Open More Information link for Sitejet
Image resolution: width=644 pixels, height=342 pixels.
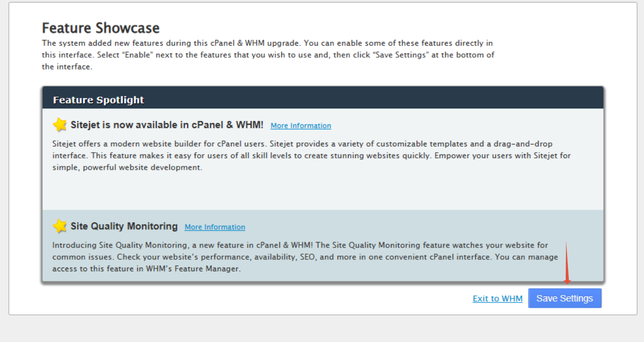301,126
